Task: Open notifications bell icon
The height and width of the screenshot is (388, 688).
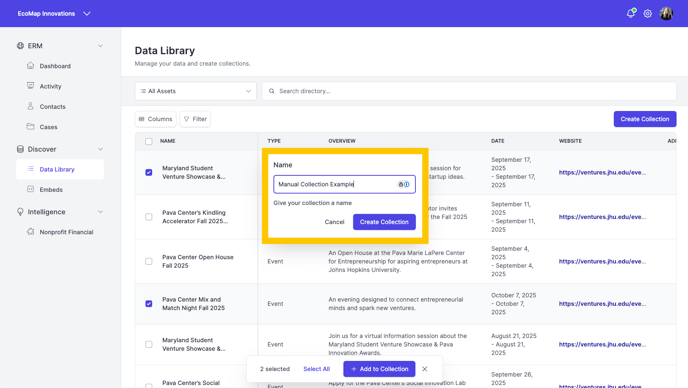Action: (631, 13)
